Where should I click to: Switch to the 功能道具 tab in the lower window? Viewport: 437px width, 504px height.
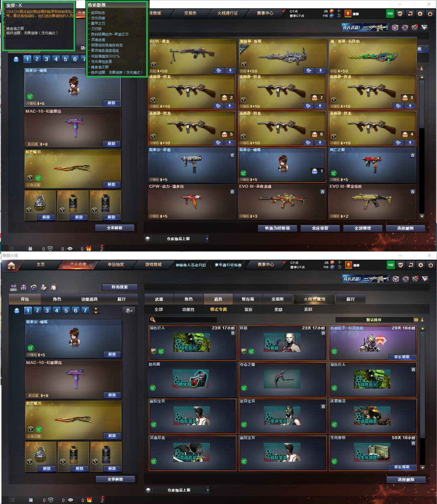coord(89,299)
